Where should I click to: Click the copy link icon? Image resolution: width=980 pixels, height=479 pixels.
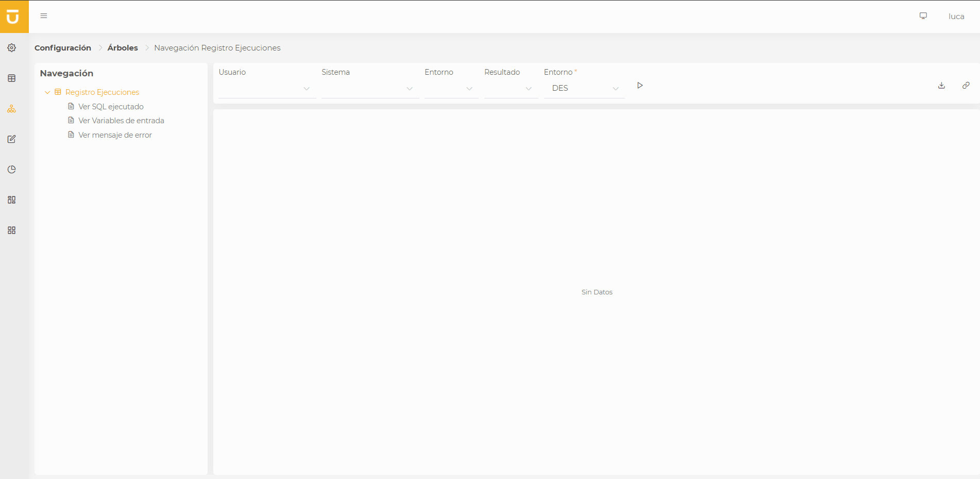pos(966,86)
